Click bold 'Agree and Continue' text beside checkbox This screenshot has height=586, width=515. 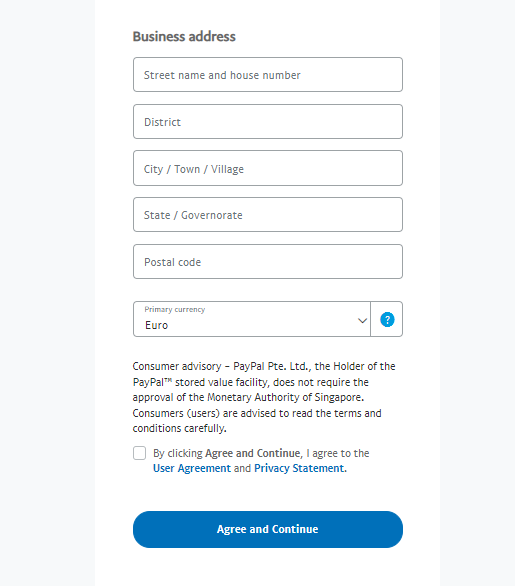pos(253,453)
